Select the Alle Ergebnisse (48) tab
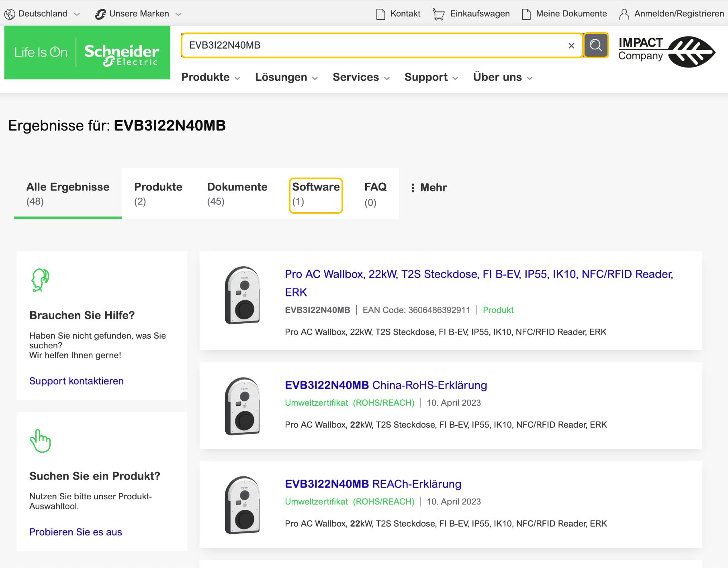This screenshot has width=728, height=568. coord(68,194)
